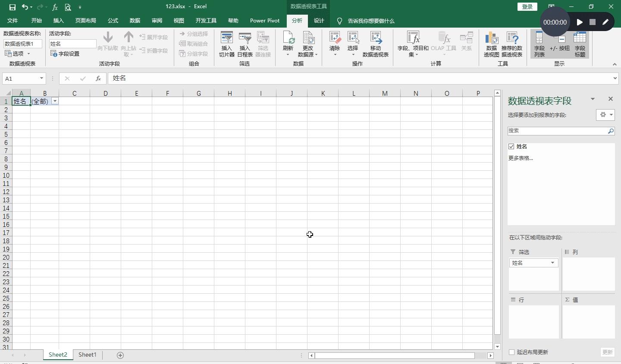Switch to the 设计 ribbon tab

click(x=319, y=21)
